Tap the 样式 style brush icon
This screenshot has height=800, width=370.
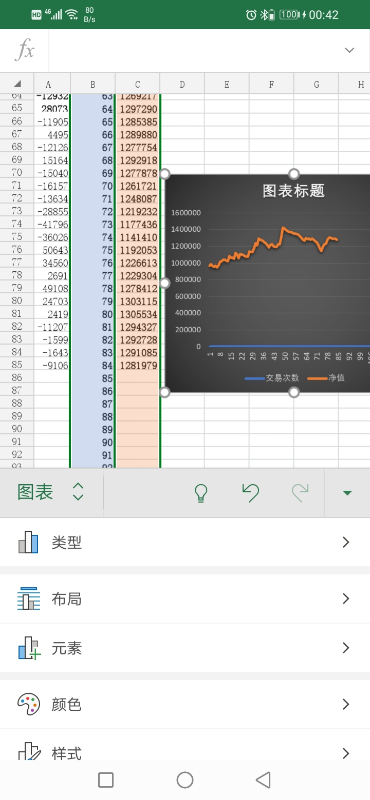(x=29, y=751)
